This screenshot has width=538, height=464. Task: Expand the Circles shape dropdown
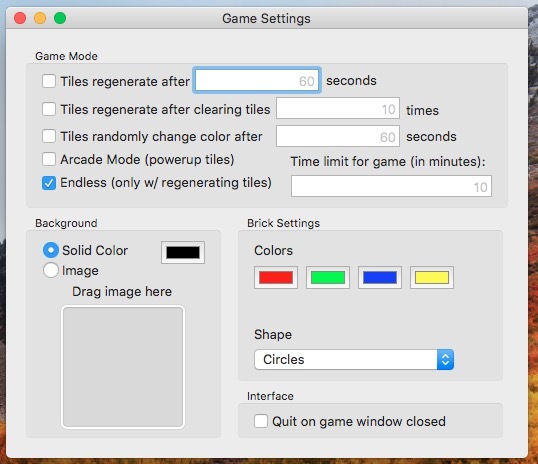(354, 359)
